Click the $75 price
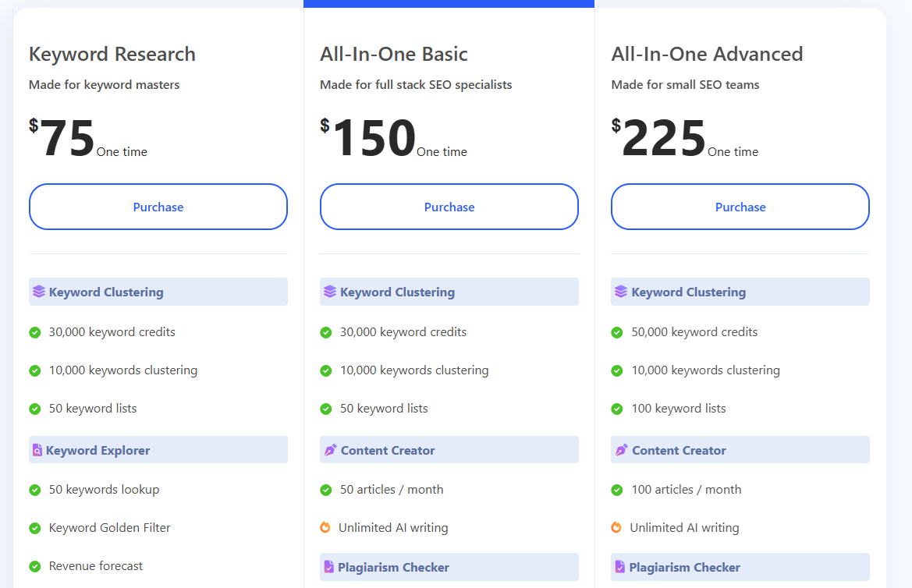The image size is (912, 588). coord(62,137)
